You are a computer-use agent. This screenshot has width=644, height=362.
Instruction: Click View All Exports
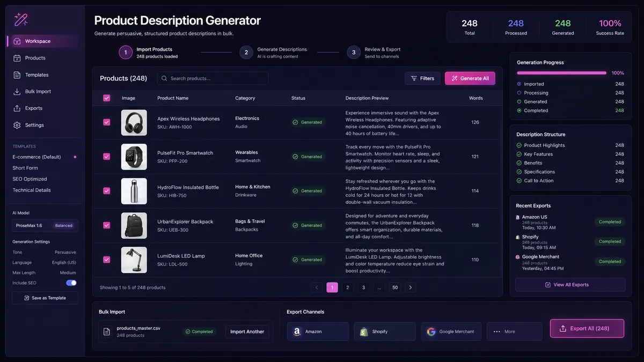coord(570,285)
